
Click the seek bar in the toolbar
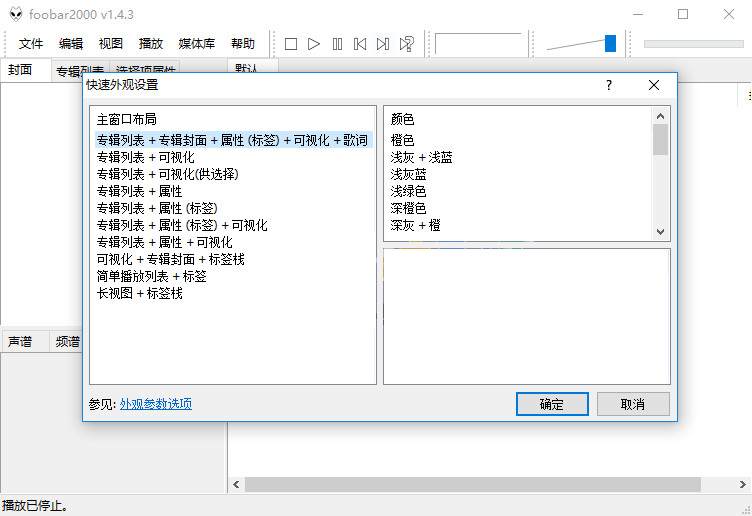coord(693,44)
